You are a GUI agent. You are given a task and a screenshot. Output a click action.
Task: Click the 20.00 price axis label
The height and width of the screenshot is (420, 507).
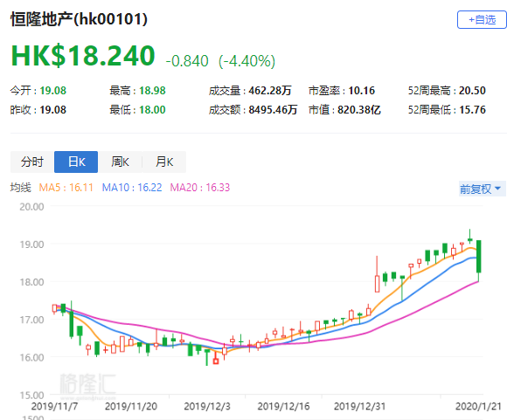click(x=31, y=207)
